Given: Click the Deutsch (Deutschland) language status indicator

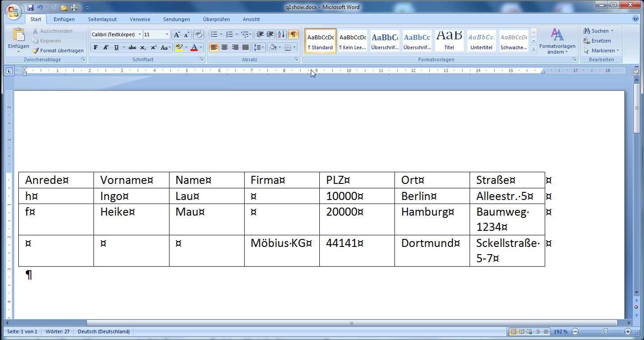Looking at the screenshot, I should (104, 331).
